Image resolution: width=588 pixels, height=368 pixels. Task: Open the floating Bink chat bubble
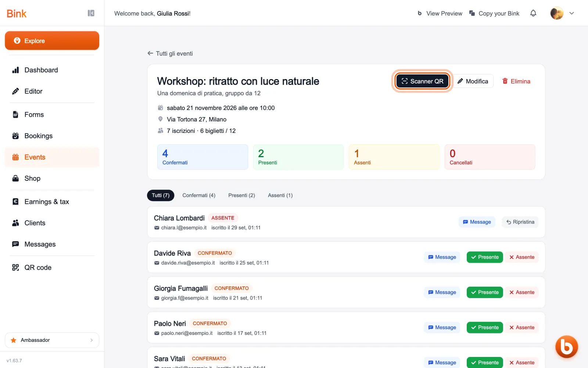[x=566, y=347]
